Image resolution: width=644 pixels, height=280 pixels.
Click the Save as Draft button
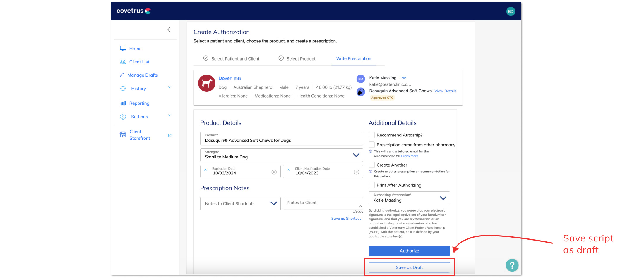pos(409,267)
